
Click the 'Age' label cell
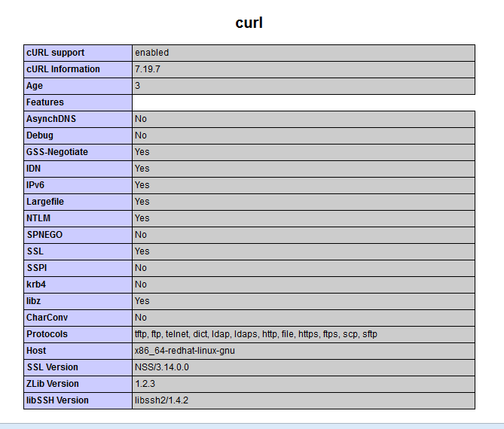78,86
